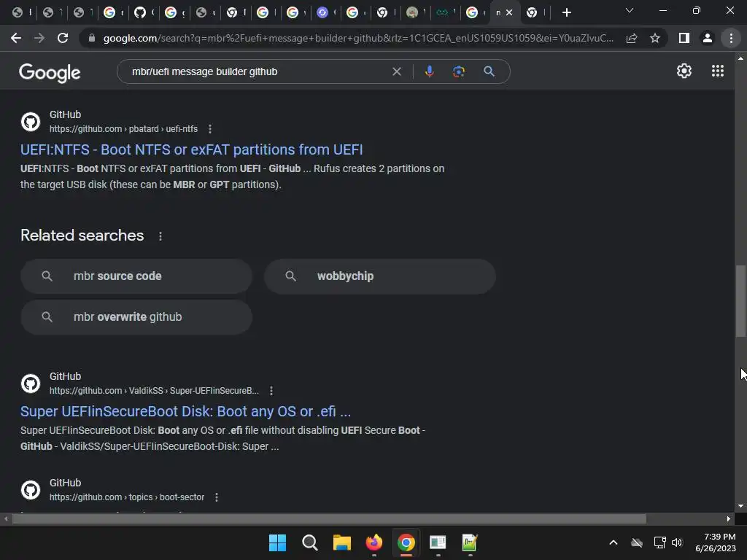
Task: Click the page scroll-down arrow
Action: 741,506
